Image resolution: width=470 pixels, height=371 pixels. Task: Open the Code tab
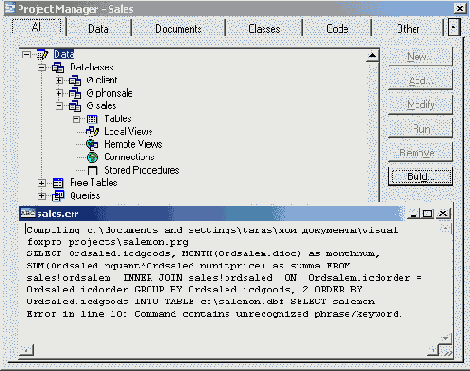coord(337,29)
